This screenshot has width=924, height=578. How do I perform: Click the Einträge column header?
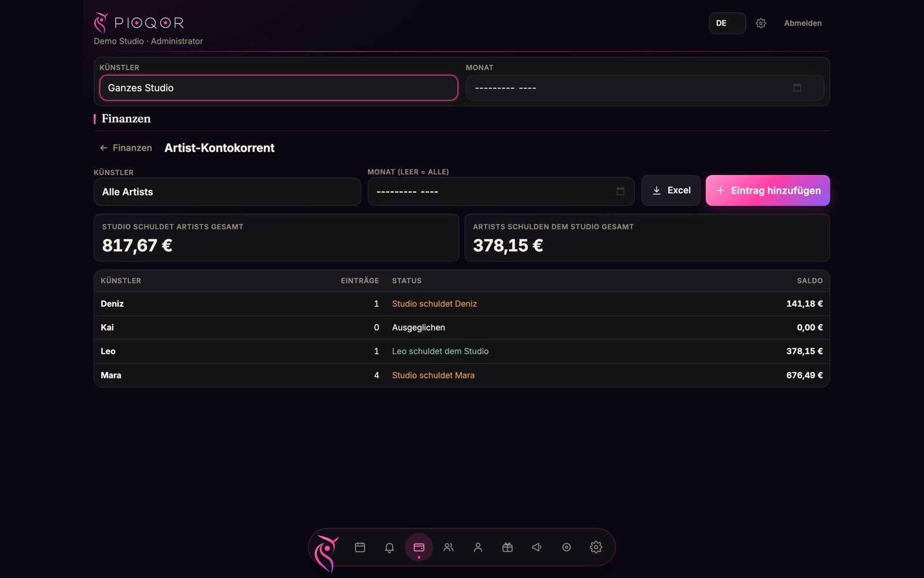360,280
